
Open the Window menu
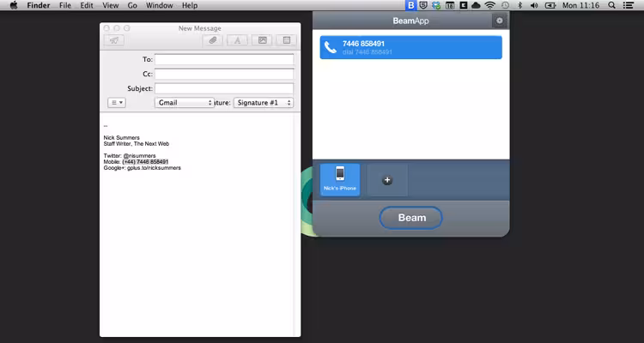[x=160, y=5]
